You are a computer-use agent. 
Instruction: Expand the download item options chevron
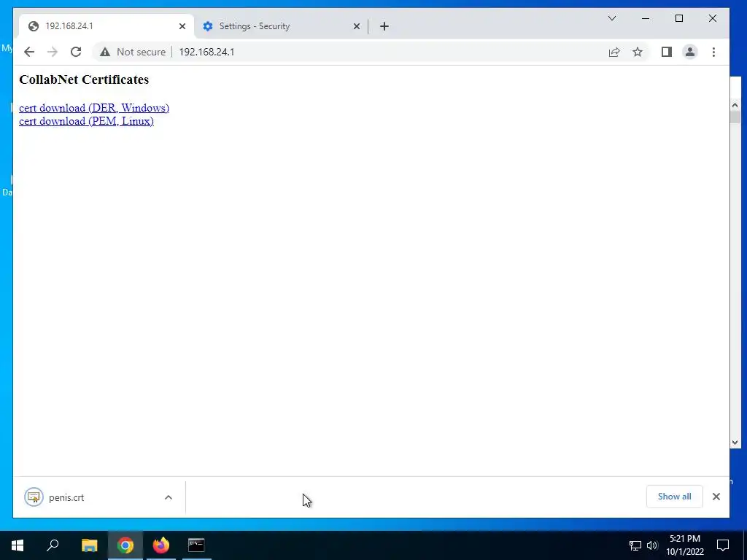(169, 497)
